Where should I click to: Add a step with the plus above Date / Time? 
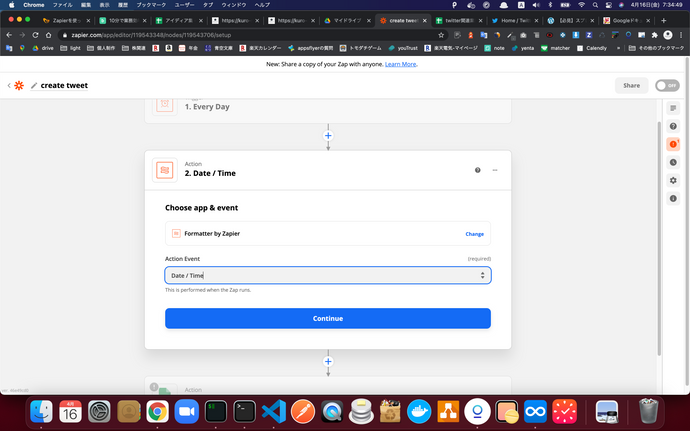(328, 136)
